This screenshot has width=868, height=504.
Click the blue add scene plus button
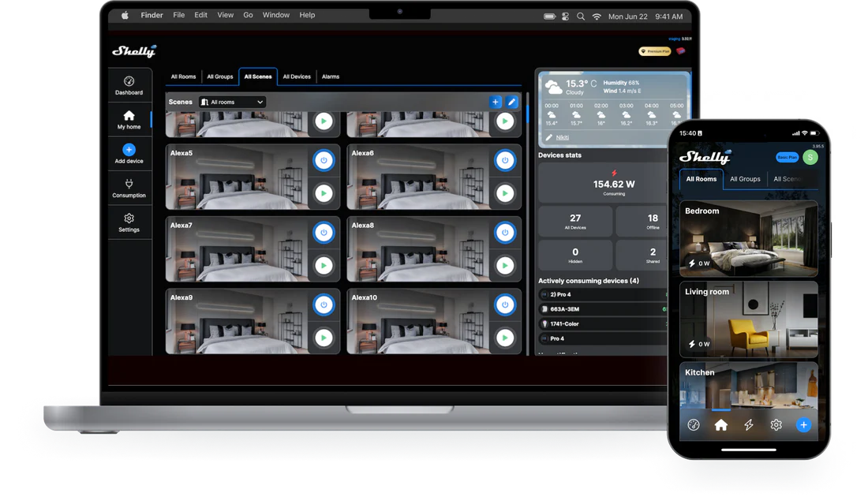click(x=496, y=102)
